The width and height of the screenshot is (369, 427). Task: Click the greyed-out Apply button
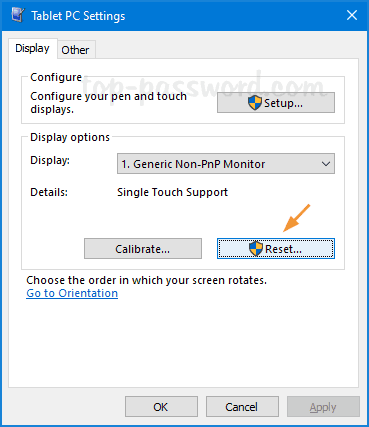pyautogui.click(x=323, y=407)
